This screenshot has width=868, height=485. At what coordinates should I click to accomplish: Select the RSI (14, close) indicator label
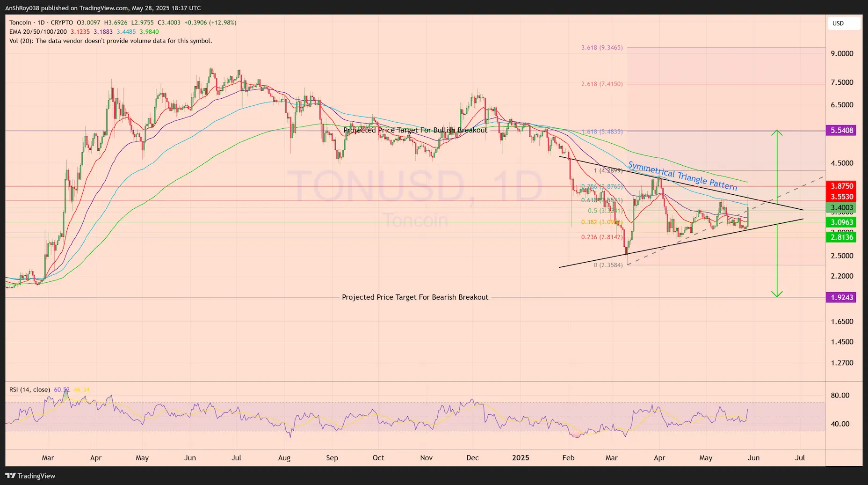pos(29,389)
